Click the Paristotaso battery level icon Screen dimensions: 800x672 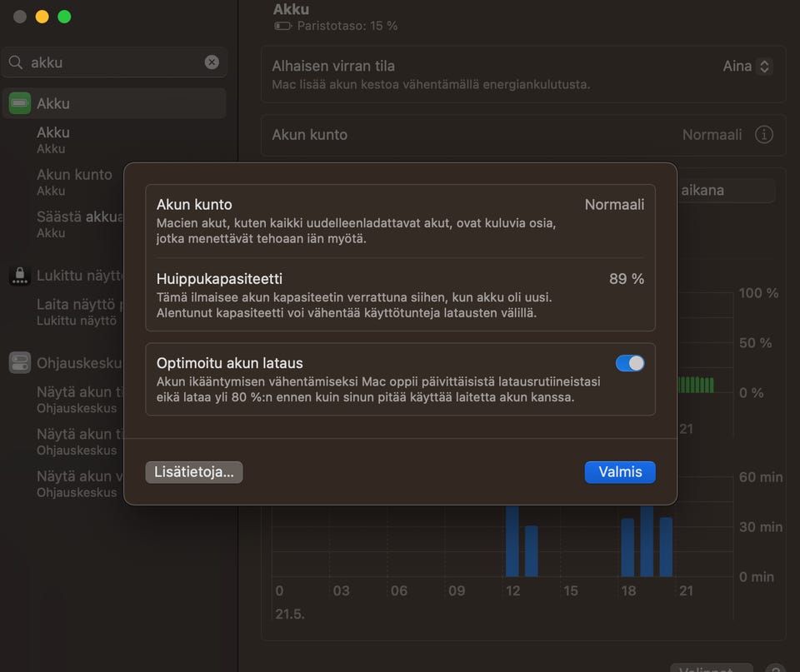tap(282, 26)
